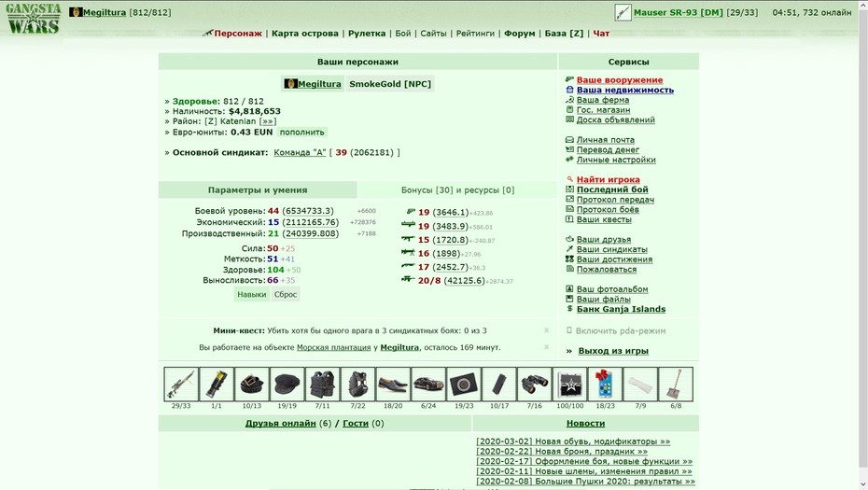Select car inventory item 6/24
Viewport: 868px width, 490px height.
tap(428, 384)
